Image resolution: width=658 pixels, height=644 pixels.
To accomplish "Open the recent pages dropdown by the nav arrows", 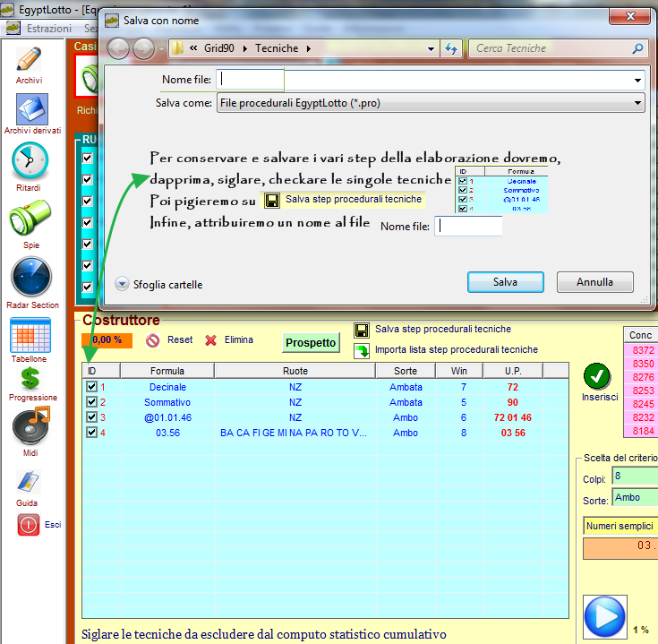I will click(x=161, y=49).
